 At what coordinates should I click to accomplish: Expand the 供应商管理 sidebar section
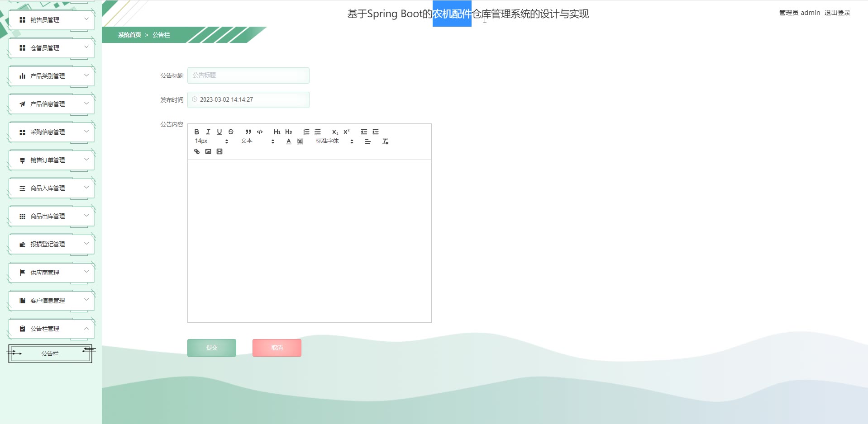tap(51, 273)
